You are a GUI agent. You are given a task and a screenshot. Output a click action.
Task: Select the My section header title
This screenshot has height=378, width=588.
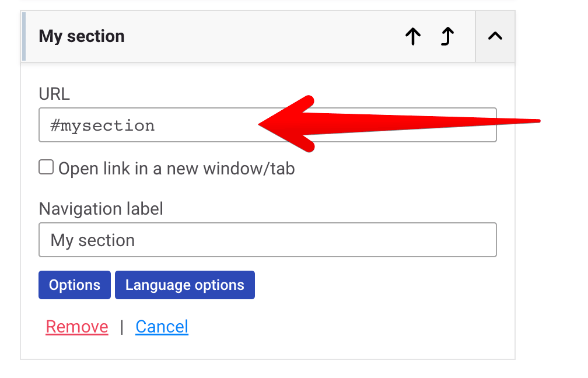(82, 36)
